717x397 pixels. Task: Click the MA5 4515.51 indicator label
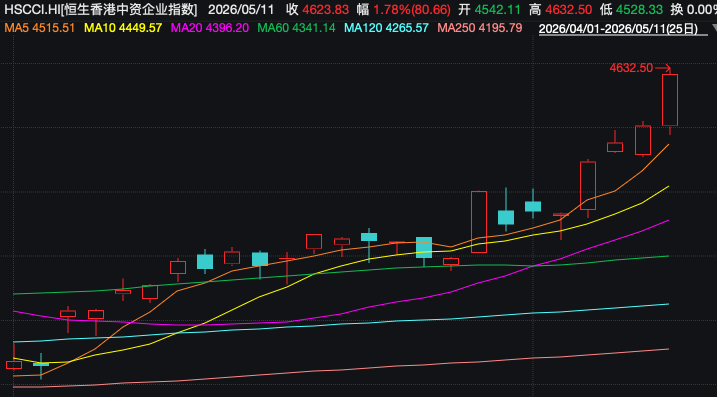coord(39,28)
